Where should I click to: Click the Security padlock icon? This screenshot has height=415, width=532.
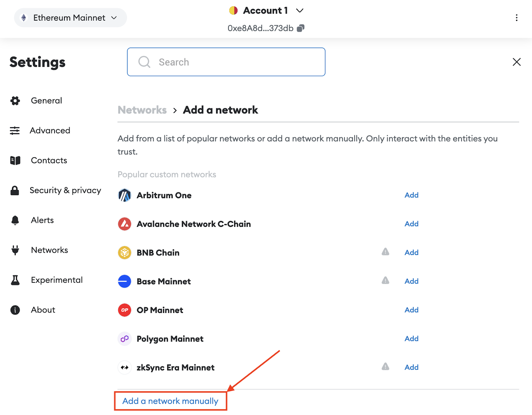(x=15, y=190)
